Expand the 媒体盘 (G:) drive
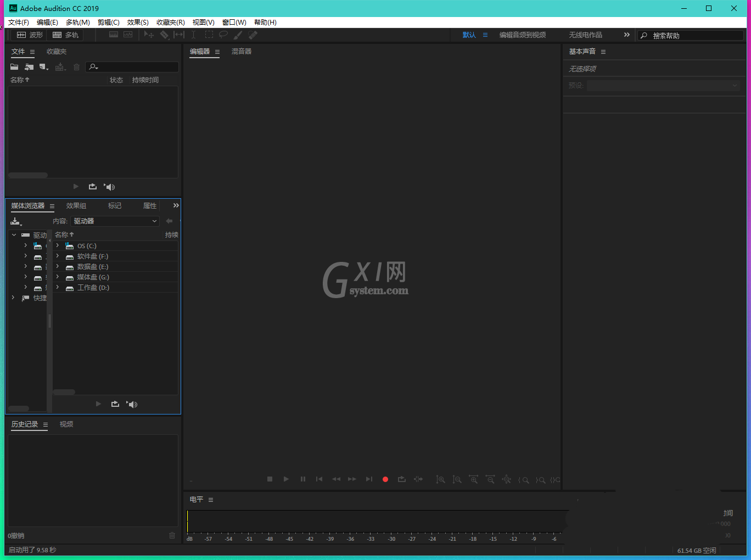This screenshot has height=560, width=751. coord(57,277)
